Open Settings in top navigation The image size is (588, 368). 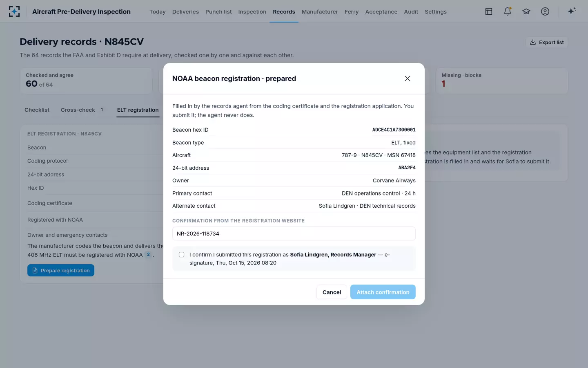pos(436,12)
